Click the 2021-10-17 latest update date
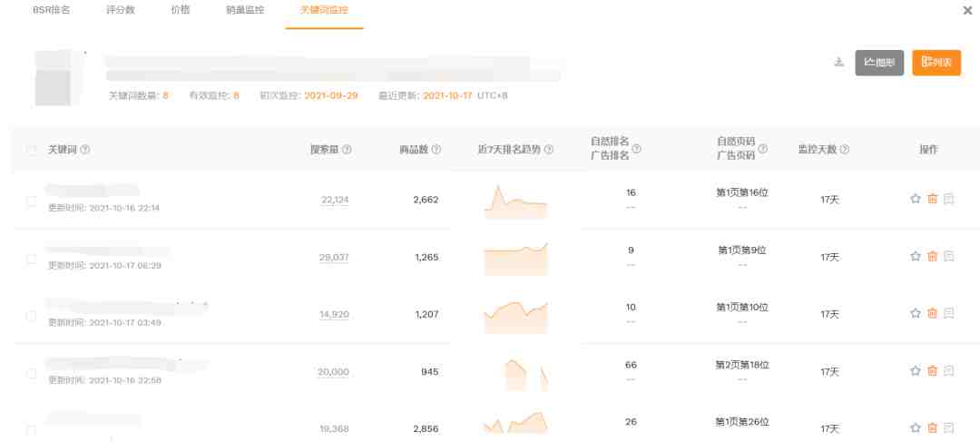The height and width of the screenshot is (442, 980). point(447,95)
